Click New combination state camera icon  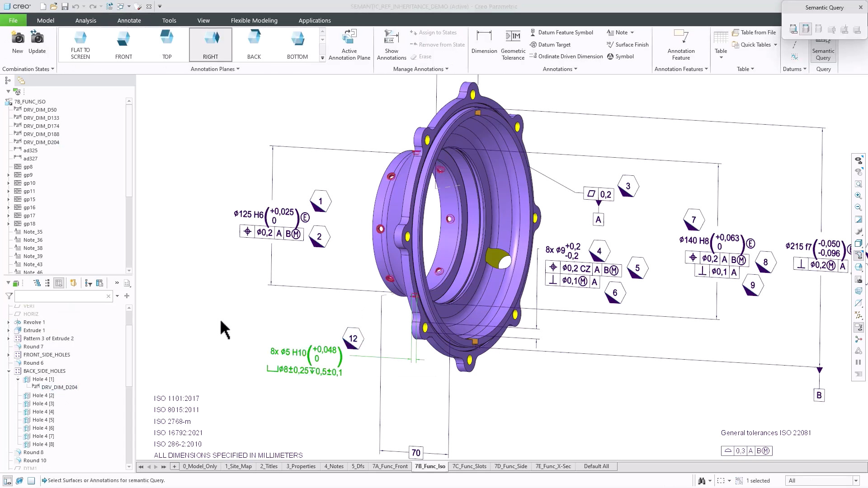18,42
